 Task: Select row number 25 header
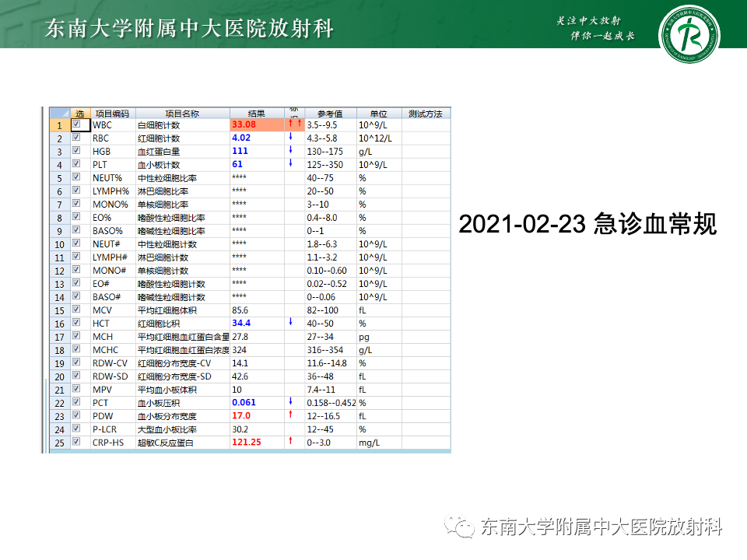(x=60, y=443)
